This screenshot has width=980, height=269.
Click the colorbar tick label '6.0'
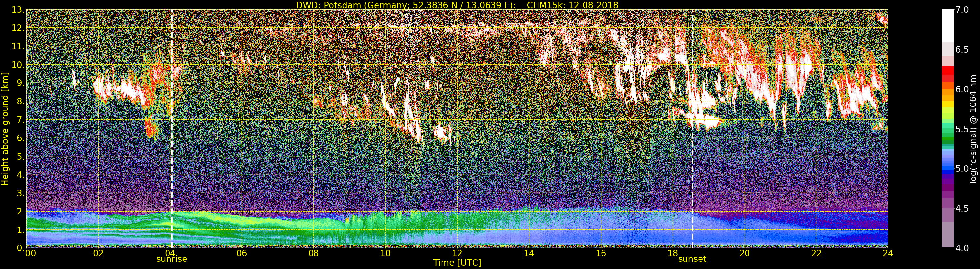962,89
